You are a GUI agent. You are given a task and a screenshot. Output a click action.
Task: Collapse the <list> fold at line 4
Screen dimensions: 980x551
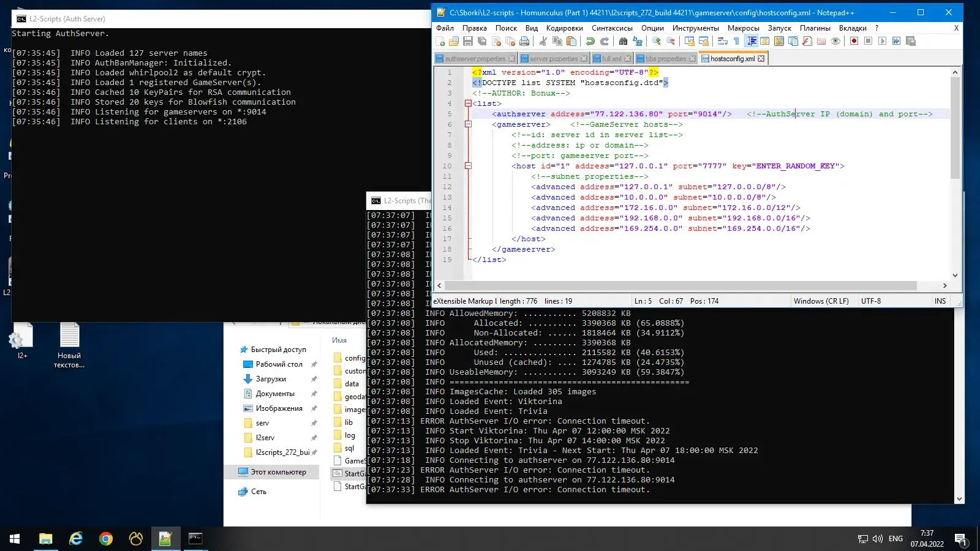468,103
